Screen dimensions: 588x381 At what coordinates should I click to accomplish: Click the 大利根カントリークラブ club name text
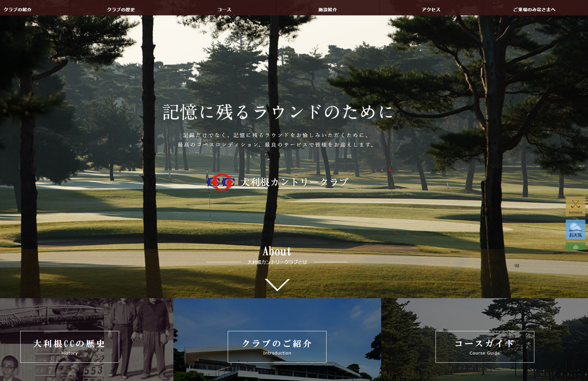pyautogui.click(x=294, y=182)
